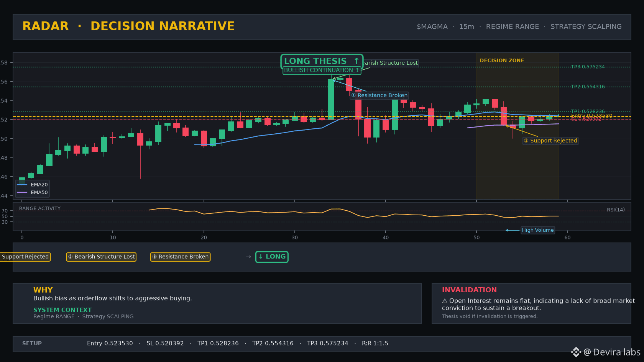
Task: Select the Resistance Broken chip below the chart
Action: click(180, 257)
